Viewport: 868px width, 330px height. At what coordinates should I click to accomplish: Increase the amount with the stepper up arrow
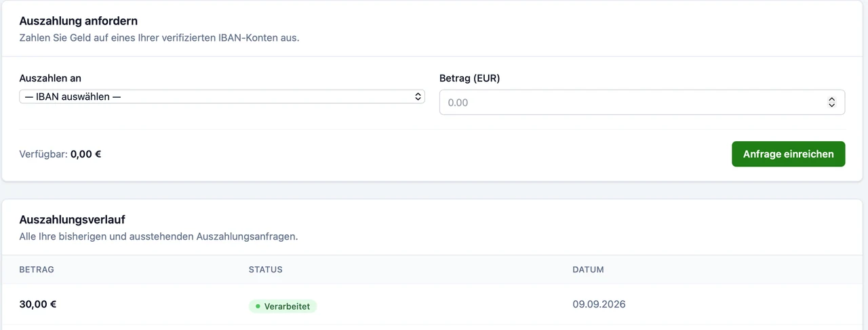(832, 99)
